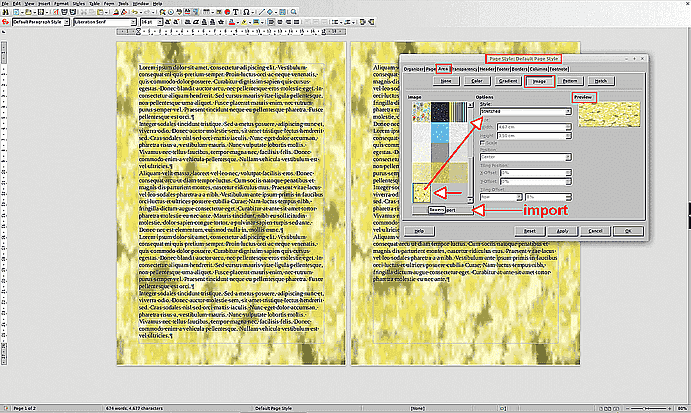Open the File menu
The height and width of the screenshot is (413, 691).
click(5, 4)
